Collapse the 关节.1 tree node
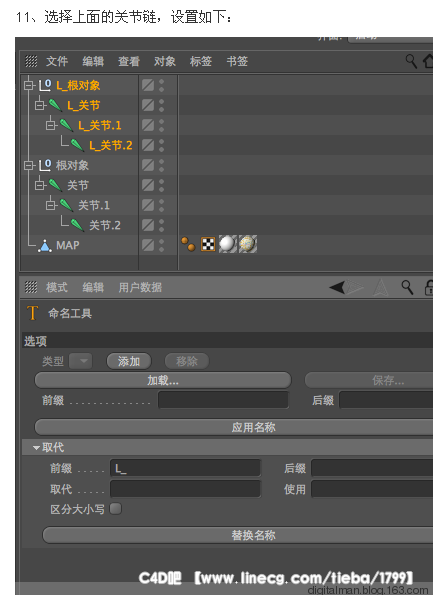 [x=50, y=205]
